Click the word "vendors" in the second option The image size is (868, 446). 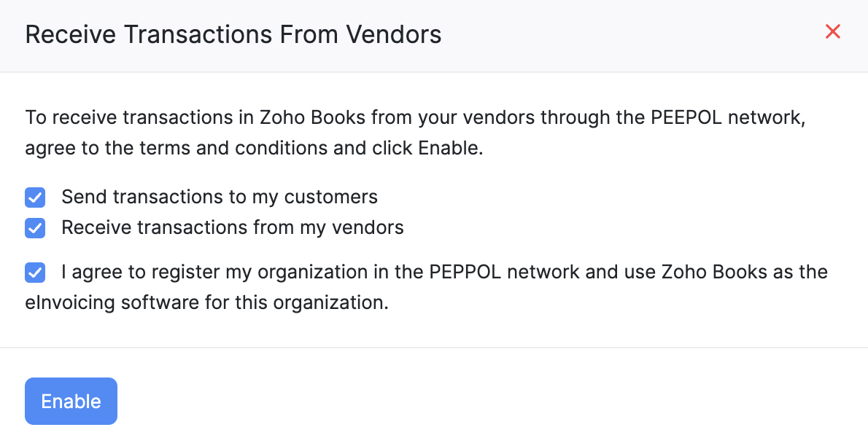368,227
